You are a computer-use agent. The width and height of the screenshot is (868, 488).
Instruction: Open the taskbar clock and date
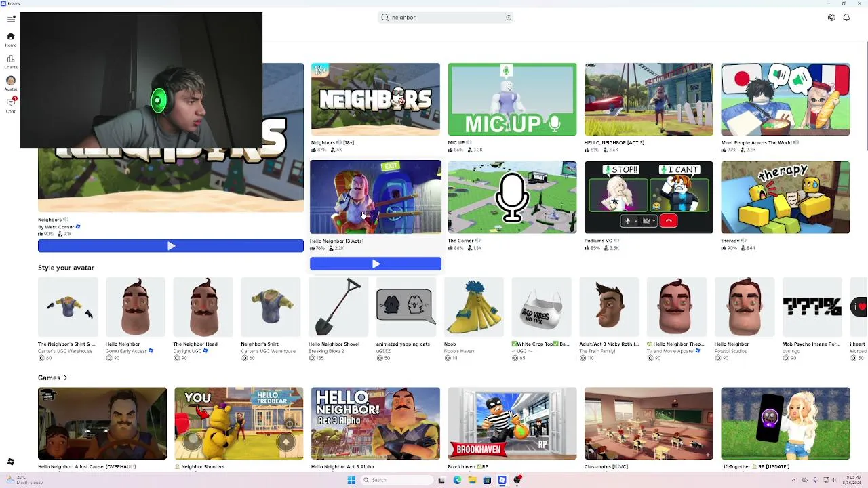(852, 480)
